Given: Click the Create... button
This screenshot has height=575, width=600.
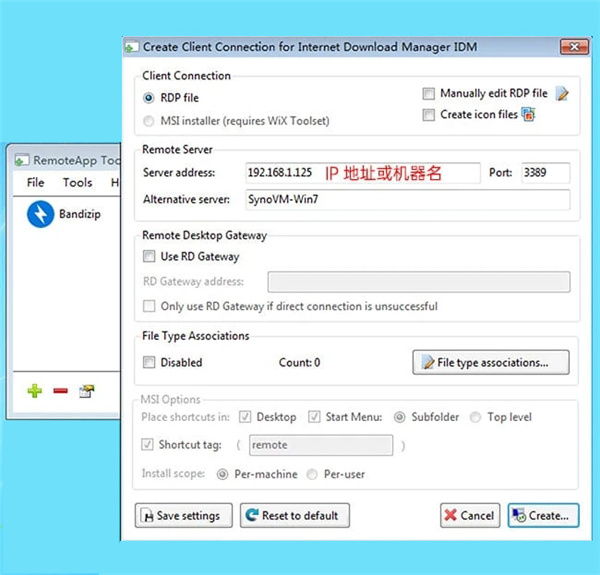Looking at the screenshot, I should [x=543, y=515].
